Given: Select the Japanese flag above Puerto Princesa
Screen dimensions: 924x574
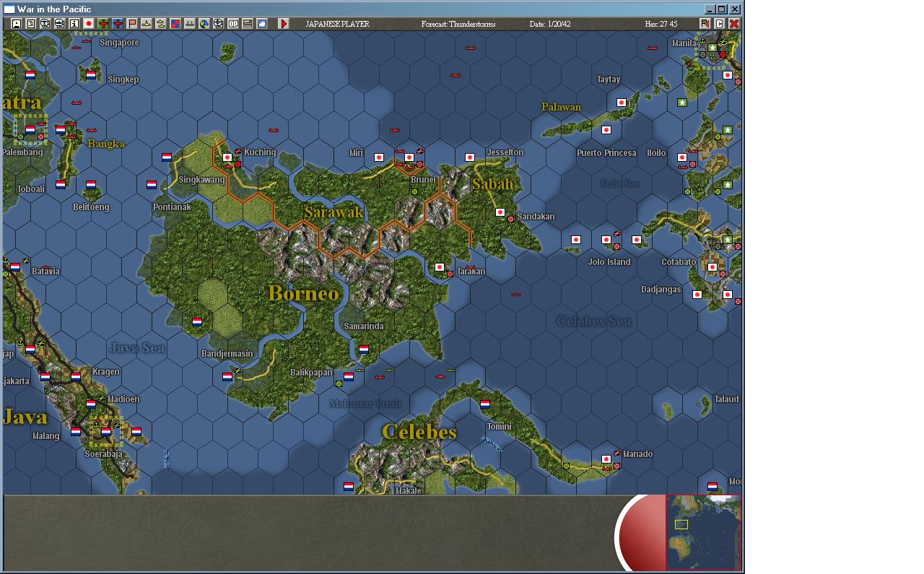Looking at the screenshot, I should [x=606, y=130].
